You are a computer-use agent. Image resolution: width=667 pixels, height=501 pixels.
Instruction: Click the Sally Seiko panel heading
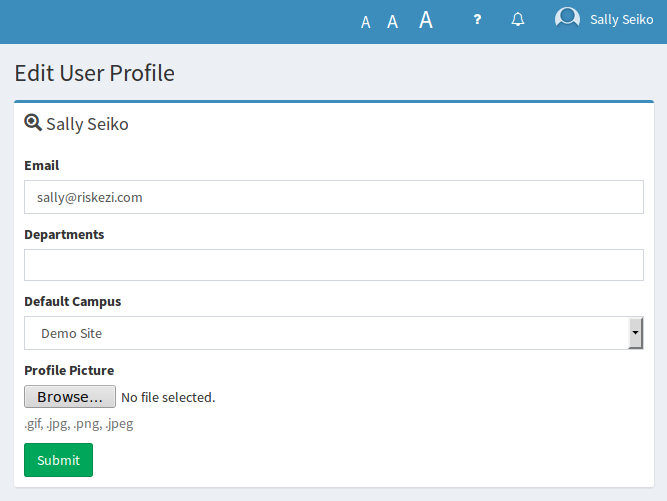click(x=87, y=124)
